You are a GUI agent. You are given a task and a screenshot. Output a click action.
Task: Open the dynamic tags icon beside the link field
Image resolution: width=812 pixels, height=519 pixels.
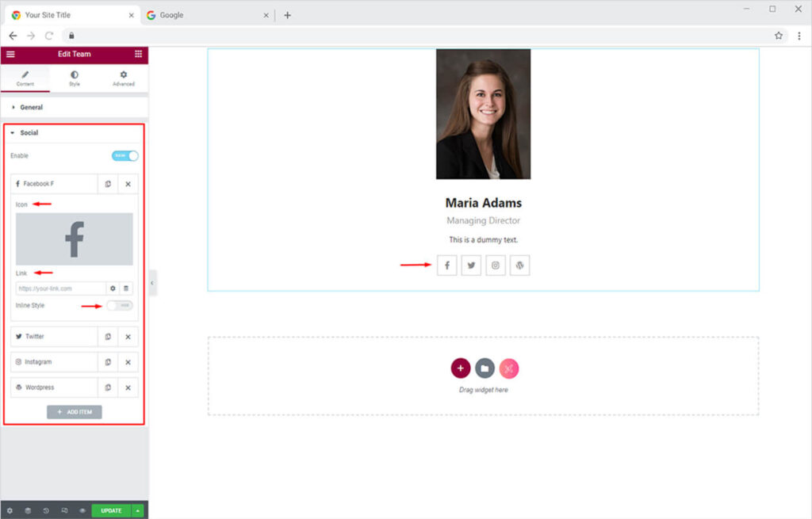click(x=126, y=288)
